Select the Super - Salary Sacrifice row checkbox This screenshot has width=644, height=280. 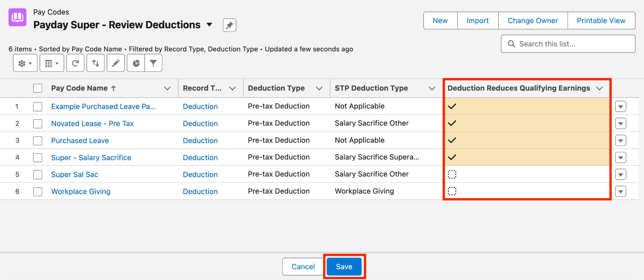point(38,158)
